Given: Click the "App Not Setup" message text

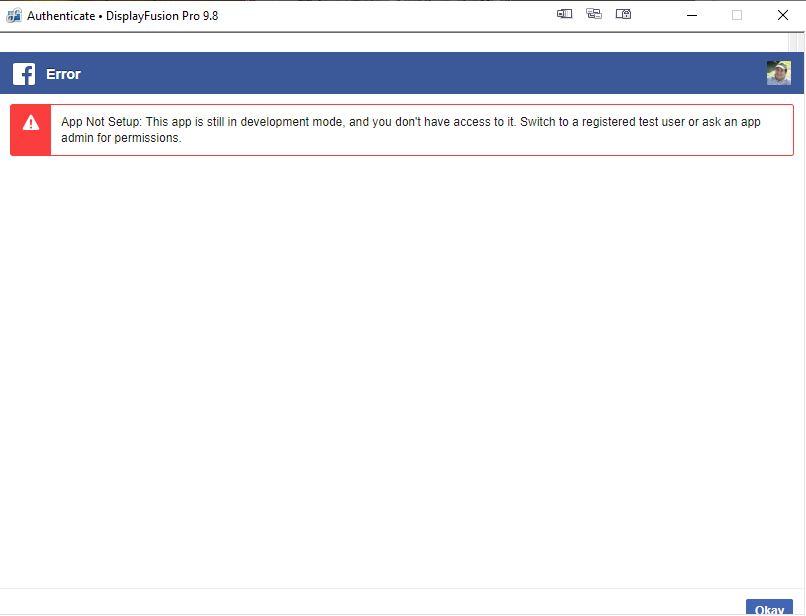Looking at the screenshot, I should [x=101, y=121].
